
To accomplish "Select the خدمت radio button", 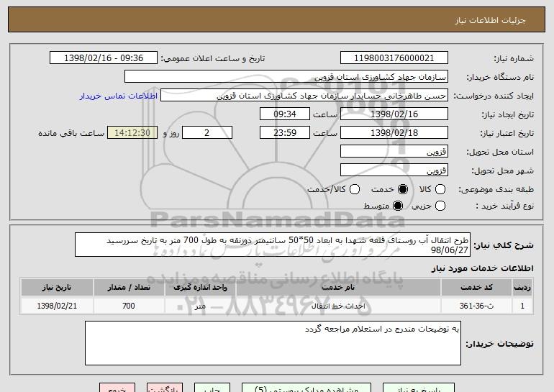I will (x=403, y=190).
